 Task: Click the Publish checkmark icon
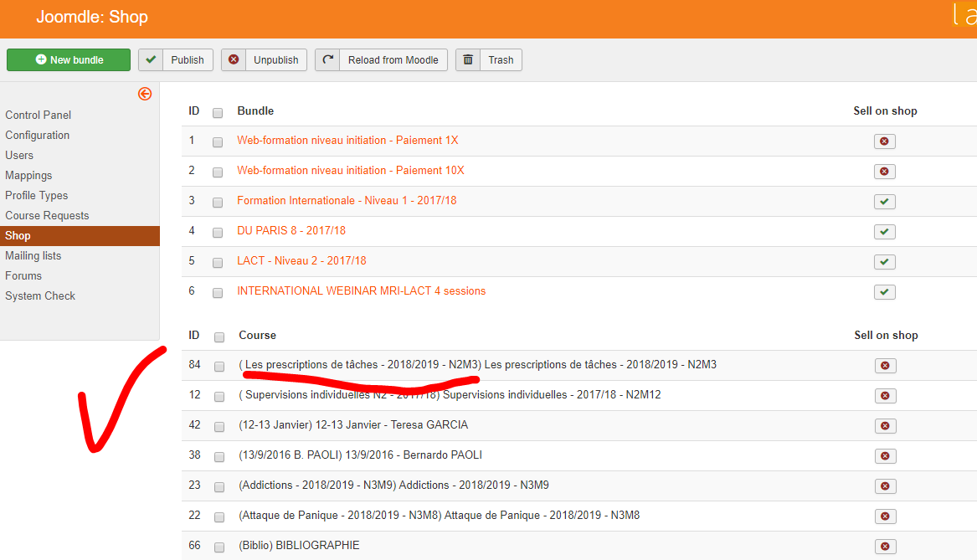point(151,59)
